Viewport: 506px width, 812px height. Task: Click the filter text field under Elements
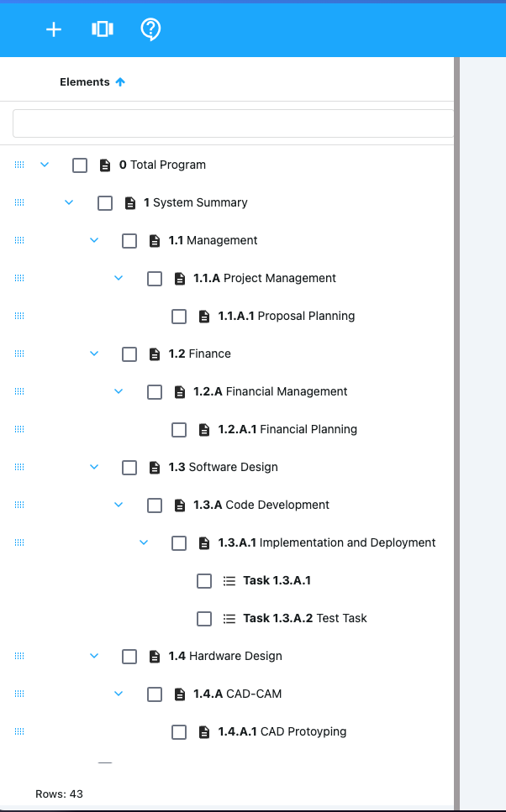[x=233, y=123]
